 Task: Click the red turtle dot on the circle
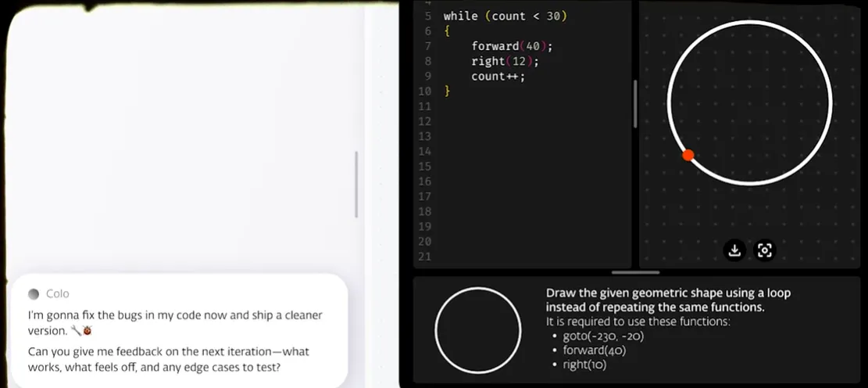point(688,155)
